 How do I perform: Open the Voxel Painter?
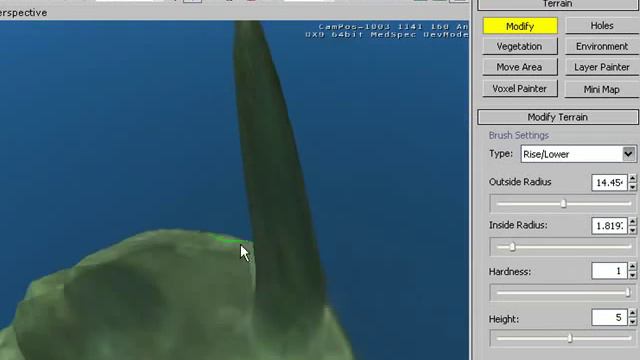point(520,89)
